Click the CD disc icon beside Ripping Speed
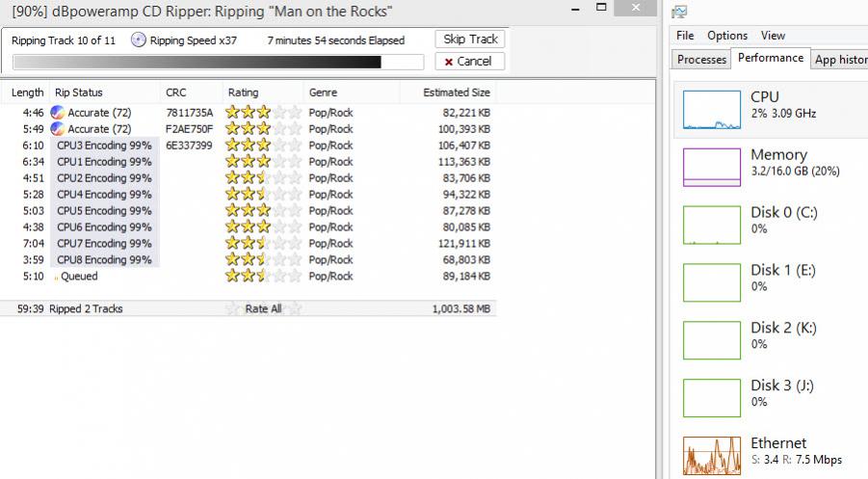 (139, 40)
